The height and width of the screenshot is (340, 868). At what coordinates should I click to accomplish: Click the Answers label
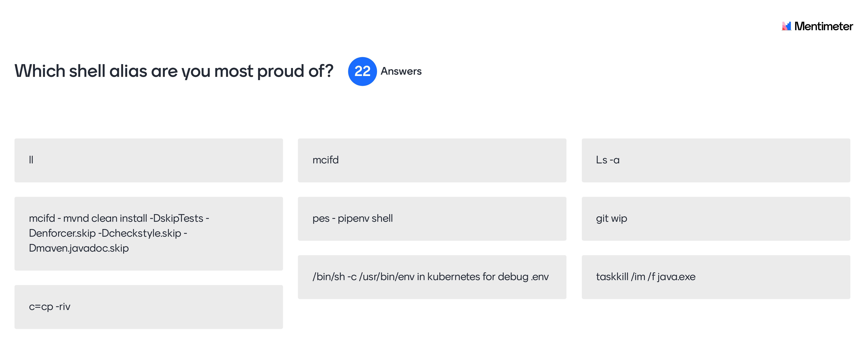(401, 71)
